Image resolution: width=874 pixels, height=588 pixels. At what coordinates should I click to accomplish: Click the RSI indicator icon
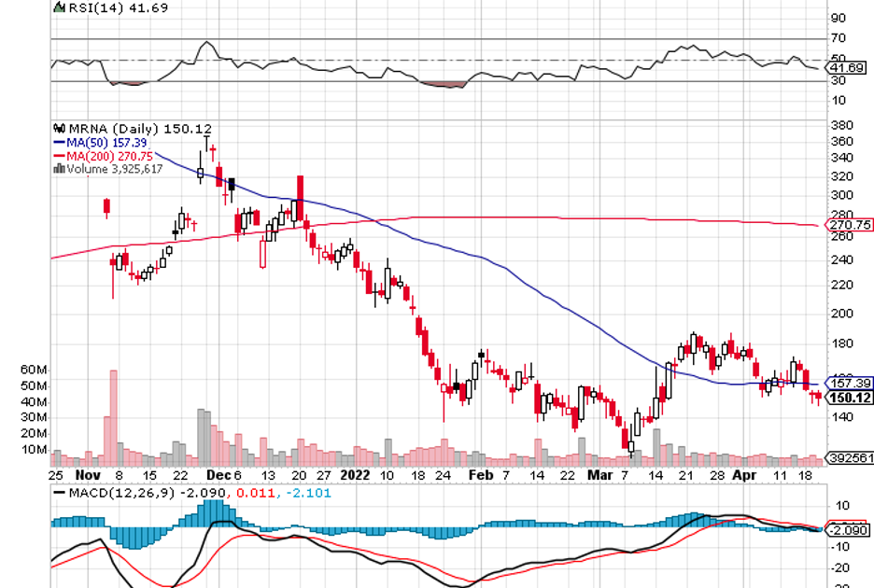61,7
